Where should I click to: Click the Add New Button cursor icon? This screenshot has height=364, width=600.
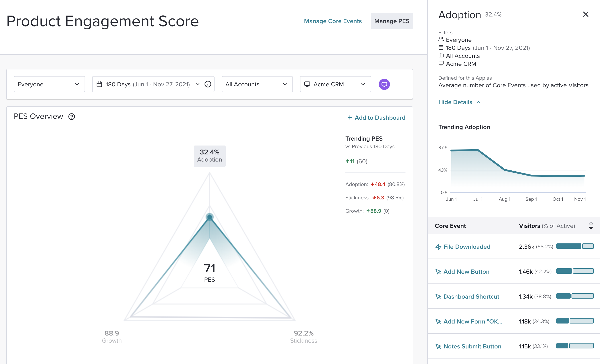438,272
